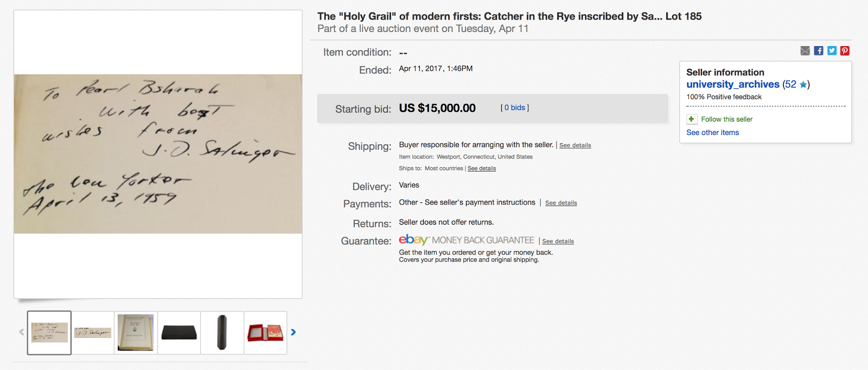Open See details next to Ships to

point(482,169)
